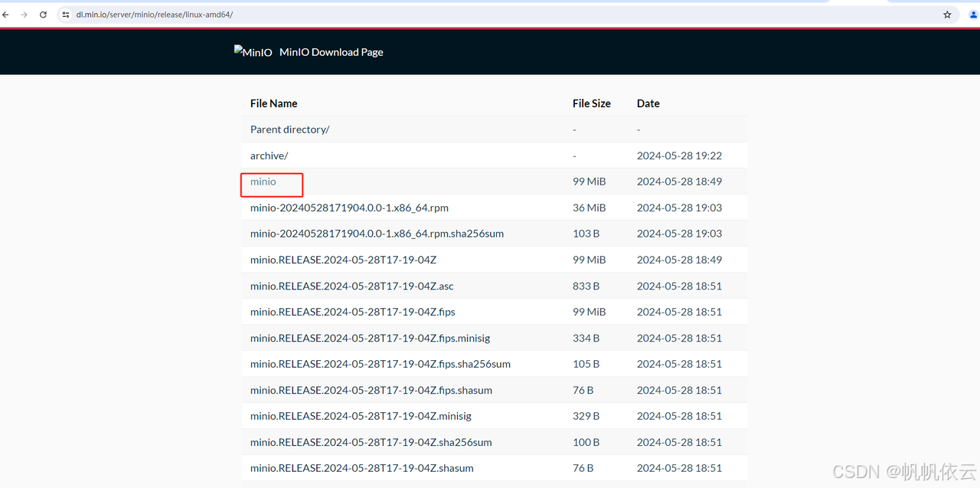The height and width of the screenshot is (488, 980).
Task: Select the 2024-05-28 19:03 date of sha256sum rpm row
Action: pos(679,234)
